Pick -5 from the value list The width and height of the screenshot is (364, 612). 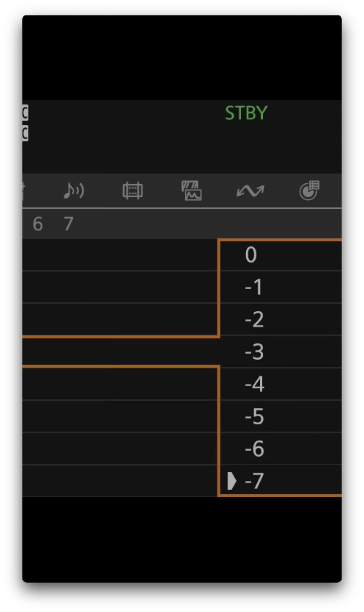(254, 416)
